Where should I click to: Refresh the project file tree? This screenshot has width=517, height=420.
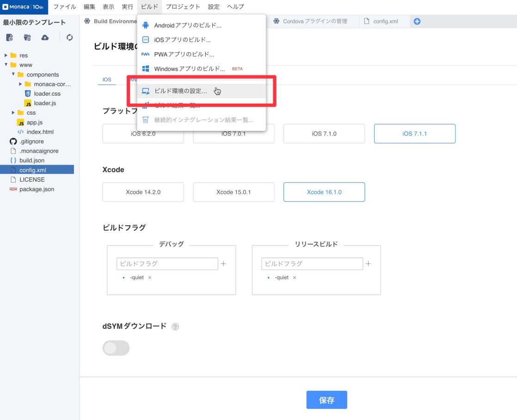coord(69,37)
